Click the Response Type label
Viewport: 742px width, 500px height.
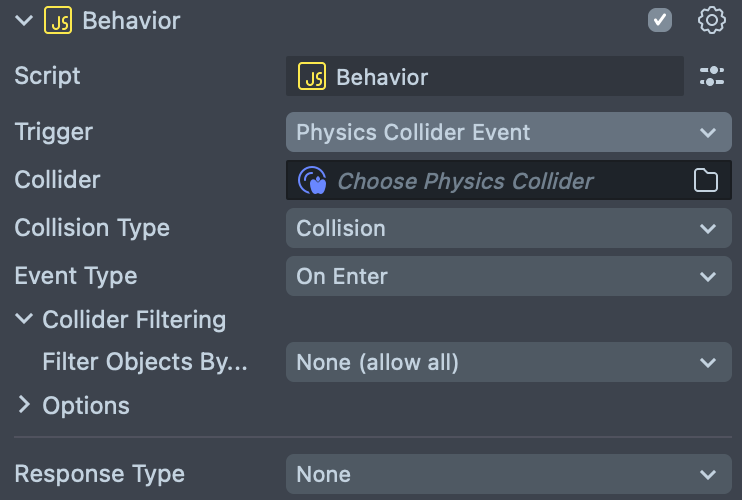pos(99,474)
